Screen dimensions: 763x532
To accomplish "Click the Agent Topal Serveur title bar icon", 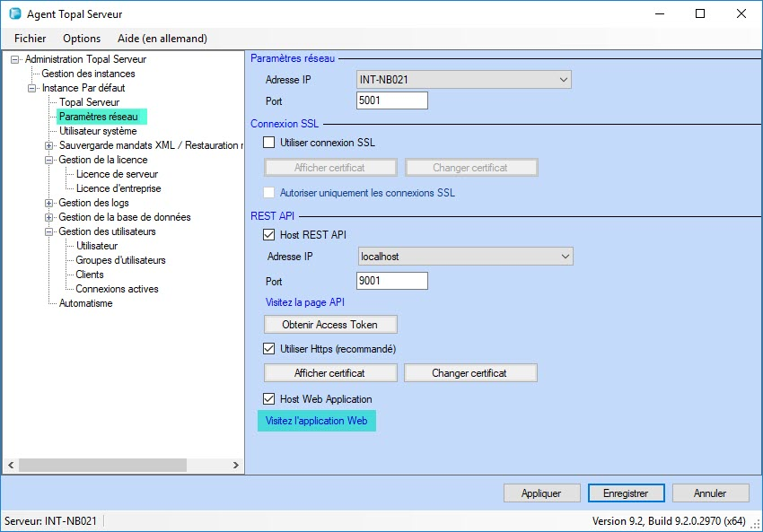I will coord(14,14).
